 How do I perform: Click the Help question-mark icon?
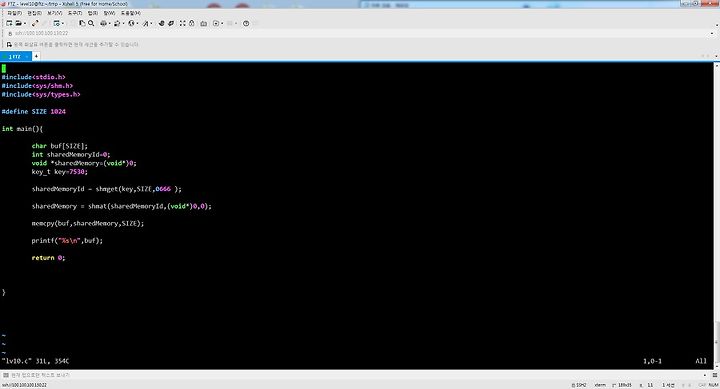tap(246, 23)
